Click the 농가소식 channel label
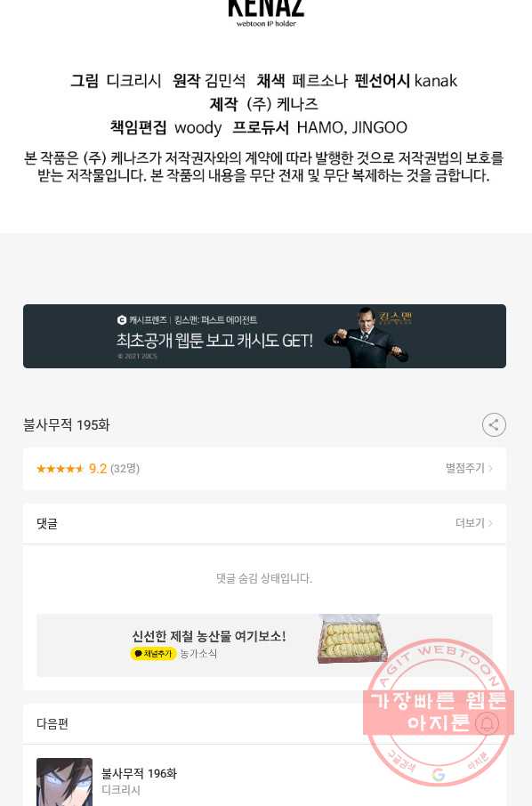Screen dimensions: 532x806 (x=198, y=654)
